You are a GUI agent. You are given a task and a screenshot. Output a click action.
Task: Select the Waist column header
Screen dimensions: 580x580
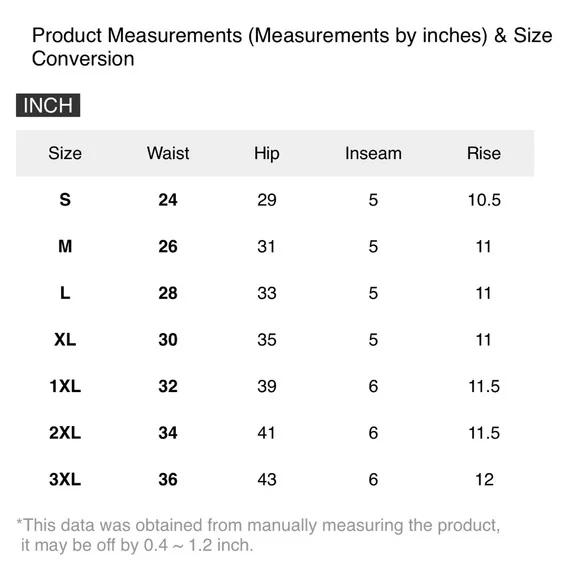coord(168,153)
